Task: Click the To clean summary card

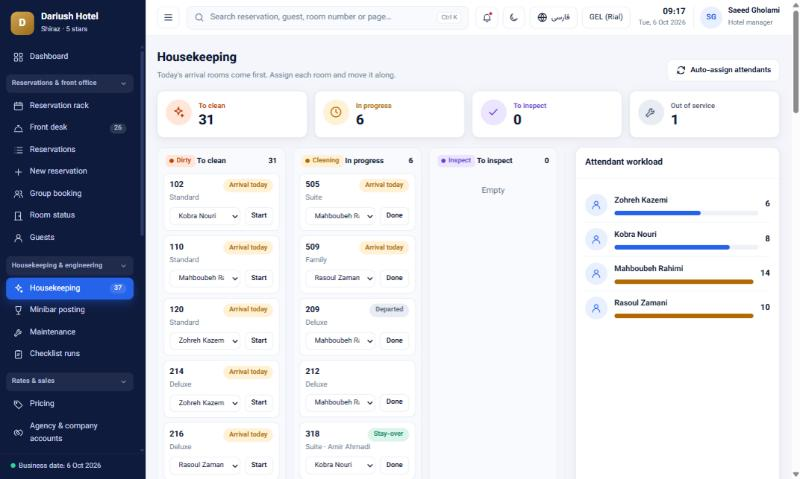Action: tap(232, 114)
